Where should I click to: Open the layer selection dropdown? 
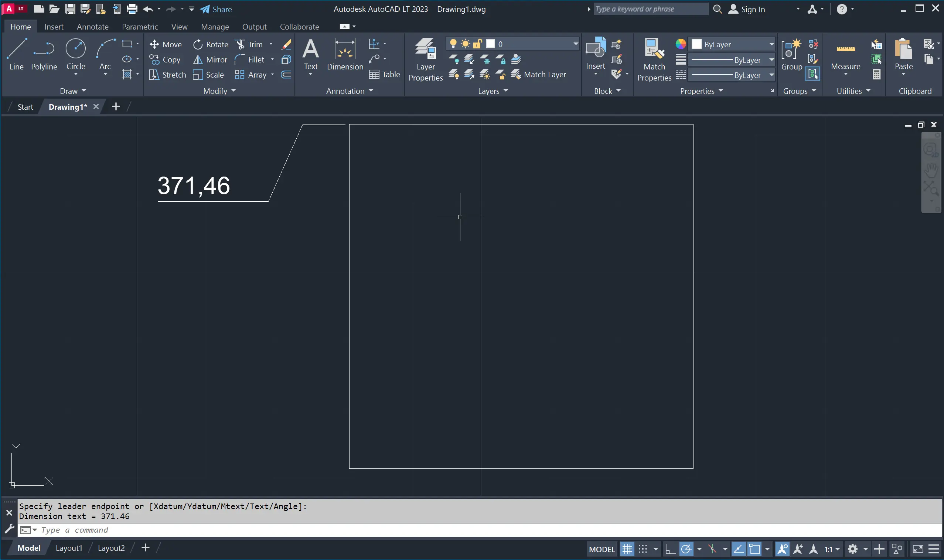point(576,44)
